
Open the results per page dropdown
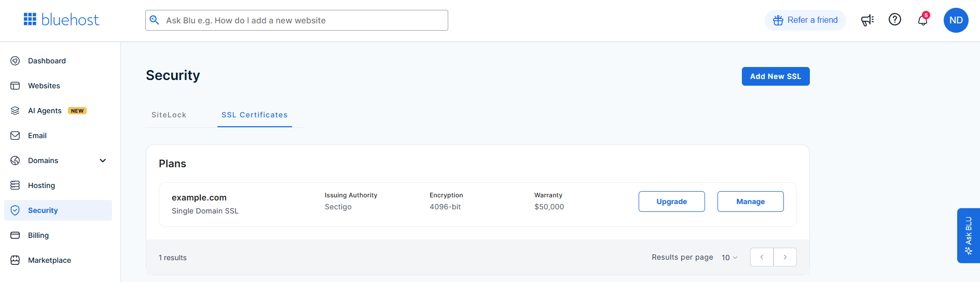pyautogui.click(x=729, y=258)
